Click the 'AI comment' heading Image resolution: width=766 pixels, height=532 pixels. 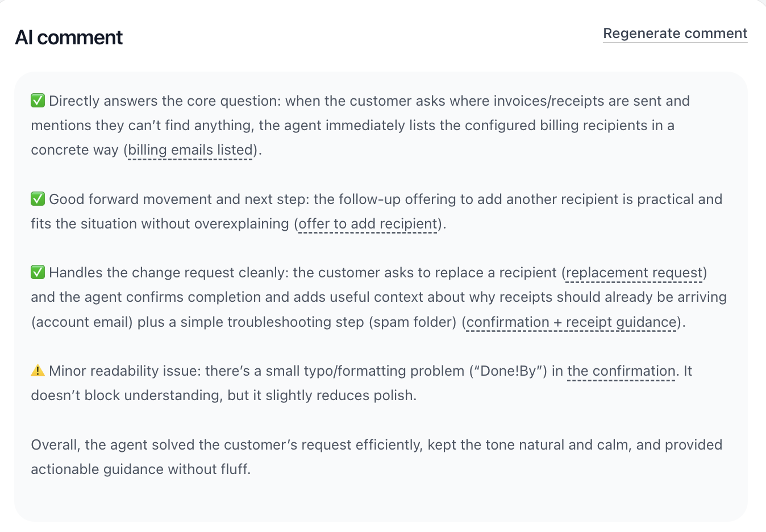coord(69,38)
